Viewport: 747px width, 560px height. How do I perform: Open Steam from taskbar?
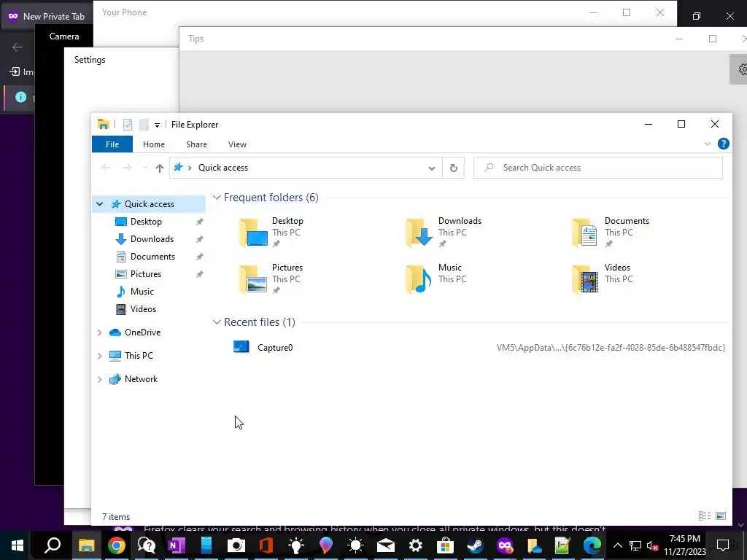[x=475, y=545]
